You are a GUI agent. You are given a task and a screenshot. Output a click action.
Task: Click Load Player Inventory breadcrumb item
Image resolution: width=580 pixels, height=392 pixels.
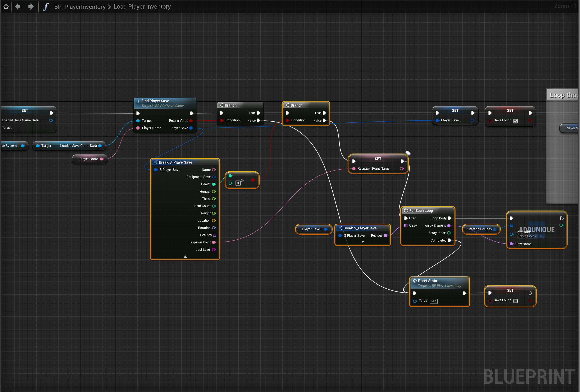click(x=142, y=7)
